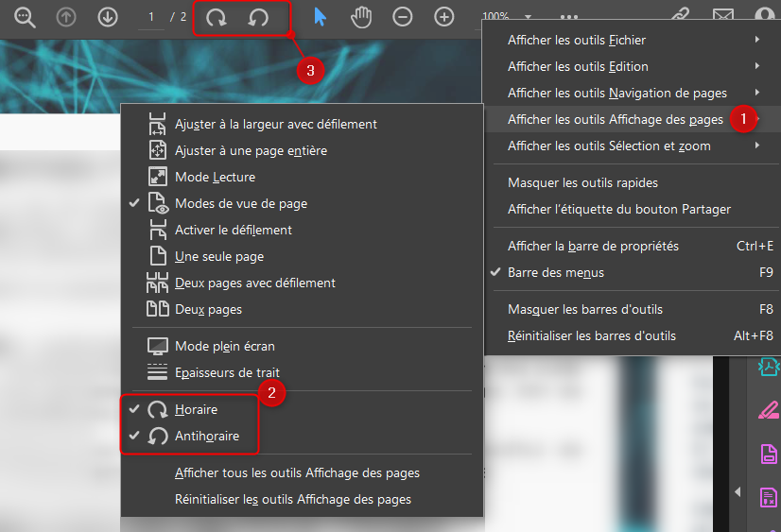Uncheck the Antihoraire rotation tool
This screenshot has width=781, height=532.
pos(206,437)
